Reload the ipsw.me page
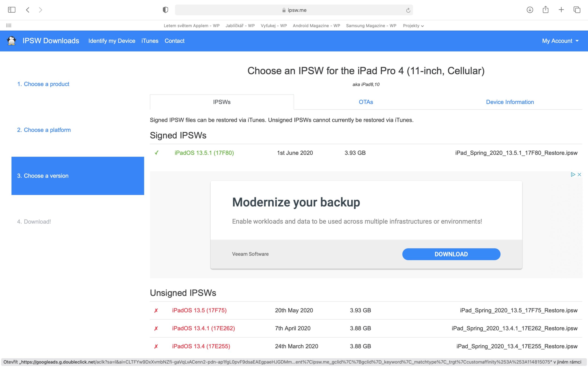The image size is (588, 367). [408, 10]
